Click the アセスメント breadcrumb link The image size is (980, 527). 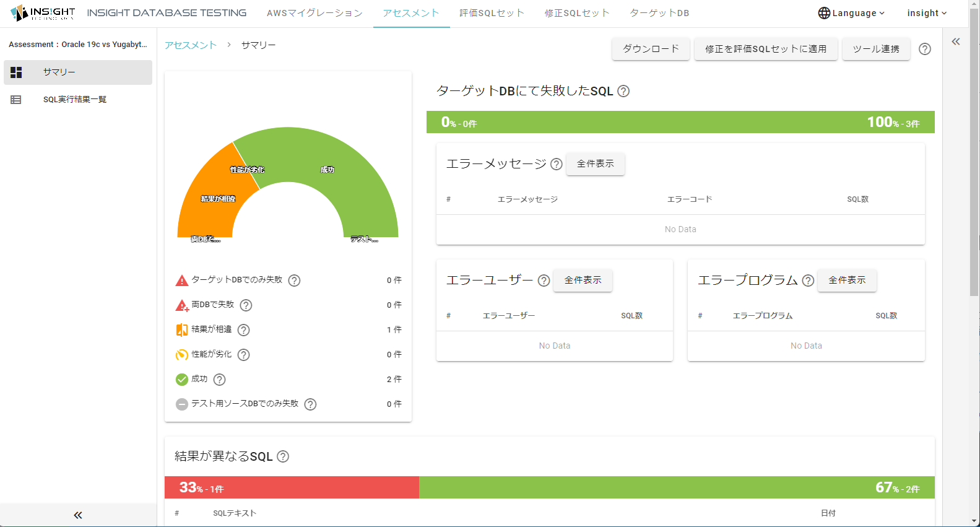191,45
